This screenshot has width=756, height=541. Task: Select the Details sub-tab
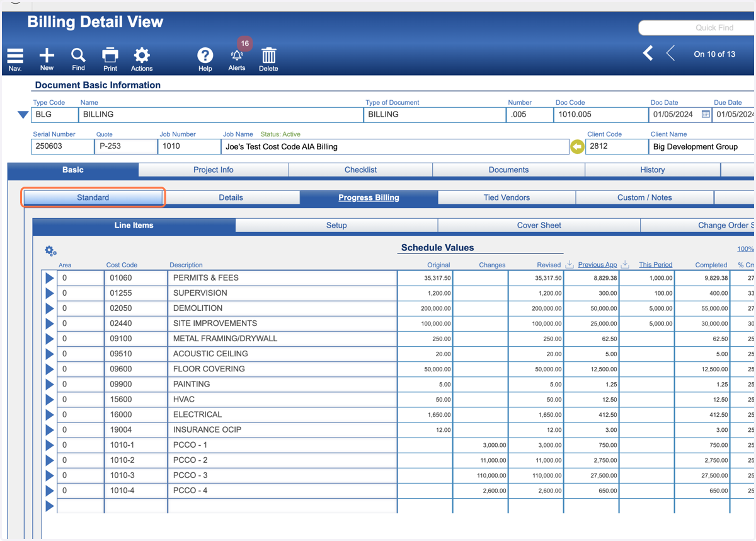[x=231, y=197]
